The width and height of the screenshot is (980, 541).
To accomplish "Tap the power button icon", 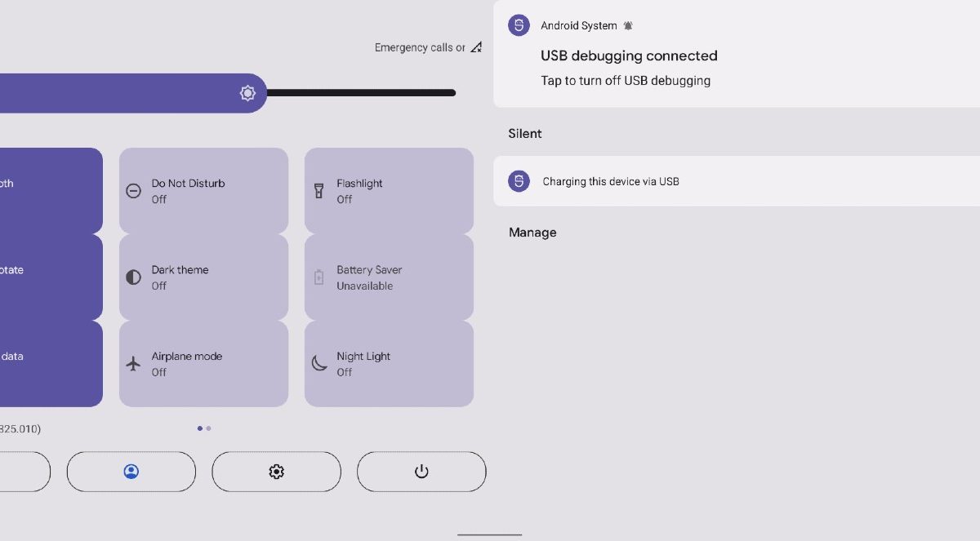I will (x=421, y=472).
